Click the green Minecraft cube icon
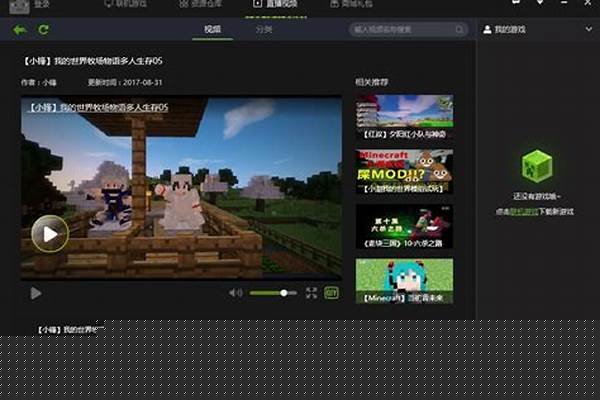The width and height of the screenshot is (600, 400). [x=537, y=166]
